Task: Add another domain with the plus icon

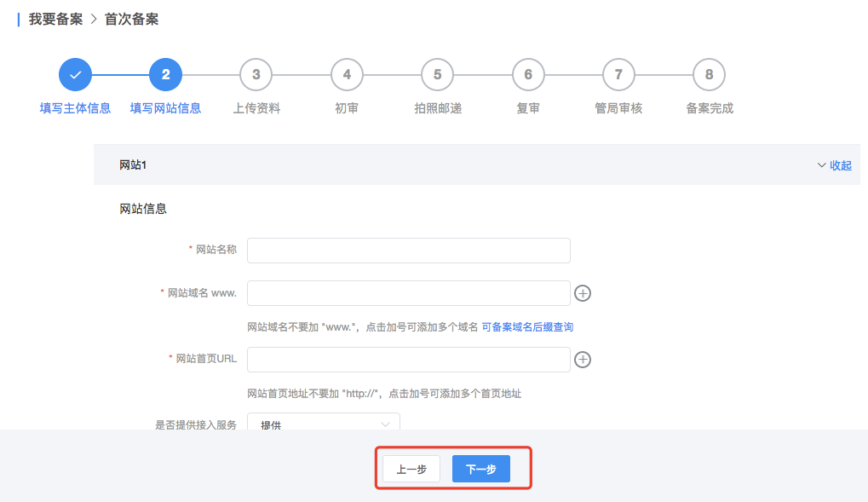Action: pos(583,293)
